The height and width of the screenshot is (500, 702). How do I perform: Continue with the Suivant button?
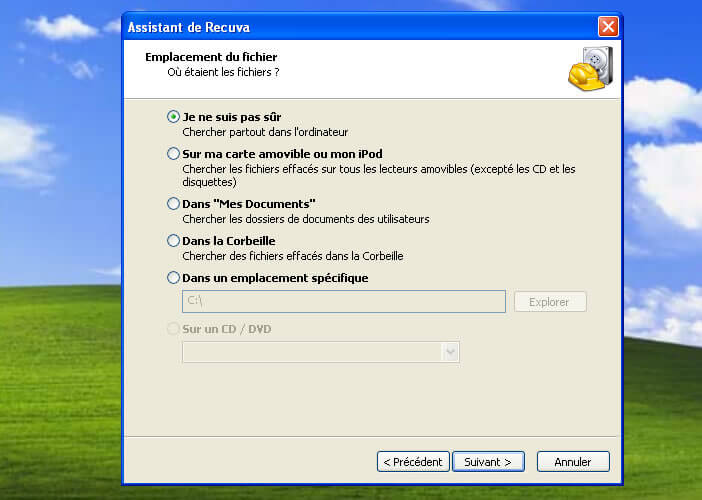point(488,462)
